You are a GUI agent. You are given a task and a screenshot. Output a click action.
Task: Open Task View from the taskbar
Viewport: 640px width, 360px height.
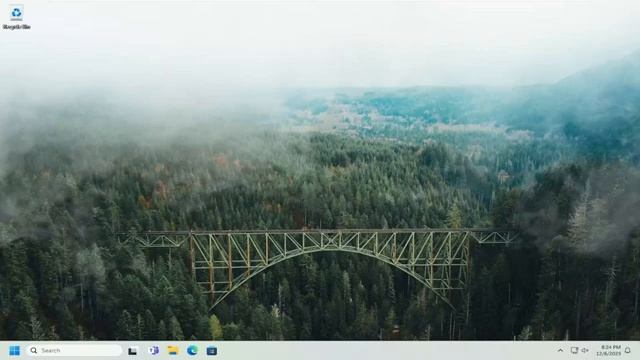coord(132,351)
